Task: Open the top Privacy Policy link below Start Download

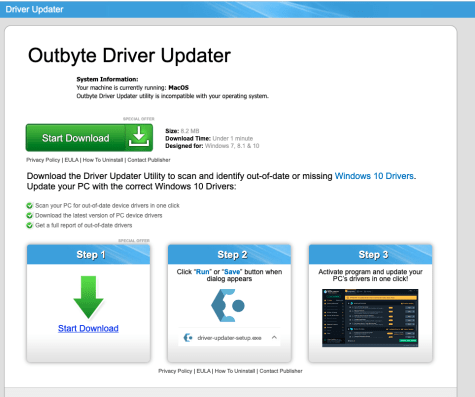Action: [x=43, y=160]
